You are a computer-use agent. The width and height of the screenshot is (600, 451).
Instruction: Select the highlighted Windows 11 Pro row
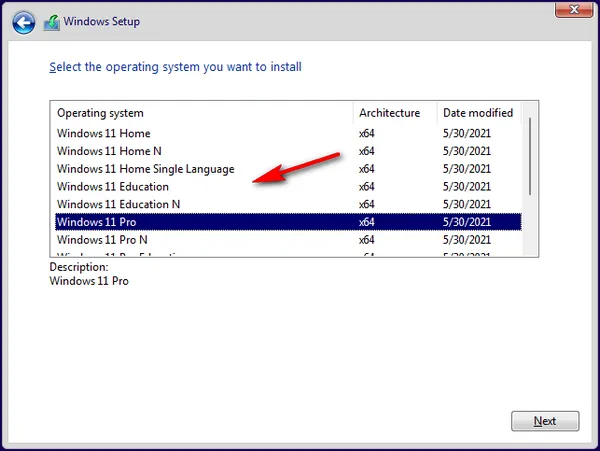[x=288, y=222]
